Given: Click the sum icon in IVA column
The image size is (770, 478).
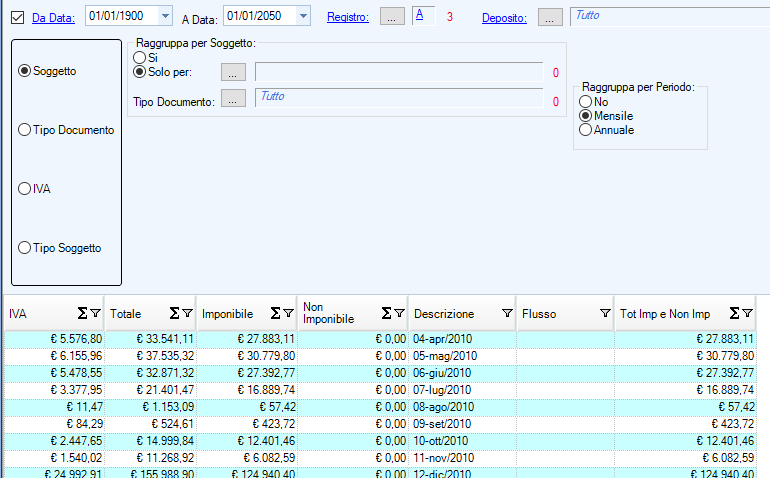Looking at the screenshot, I should tap(82, 313).
